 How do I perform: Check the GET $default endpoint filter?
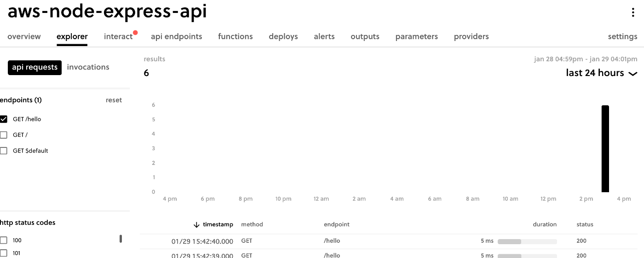point(4,151)
